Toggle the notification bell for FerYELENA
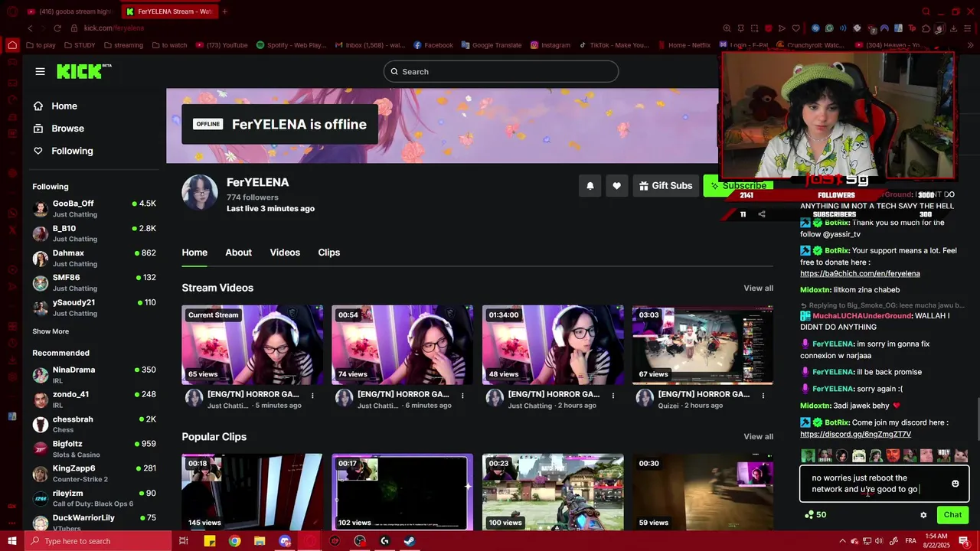The image size is (980, 551). point(590,186)
